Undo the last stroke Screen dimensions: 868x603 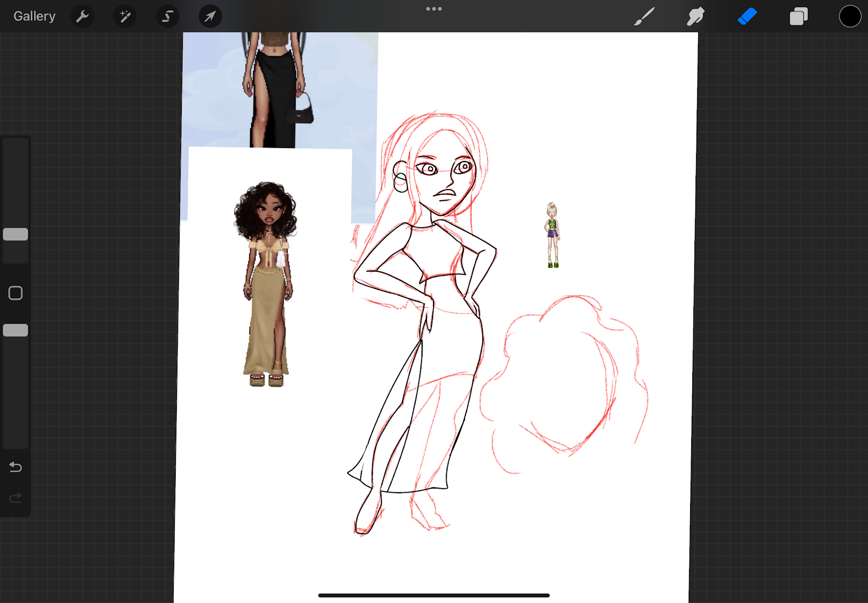coord(15,467)
